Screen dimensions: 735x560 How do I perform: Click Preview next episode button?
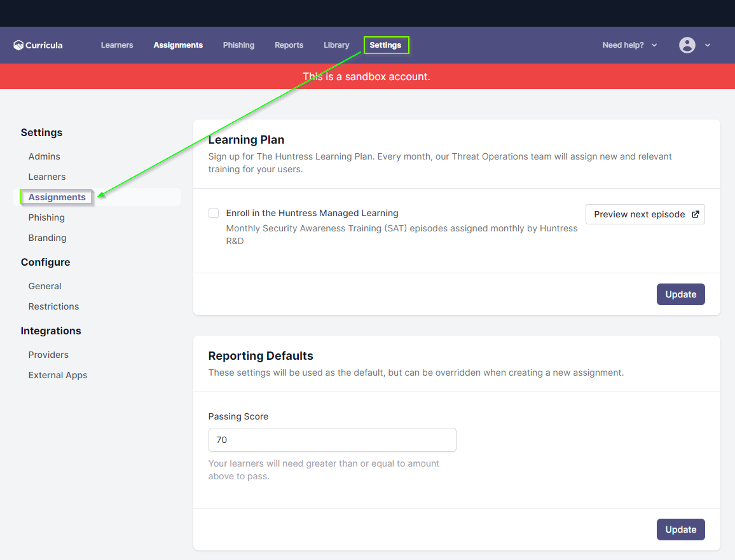(x=645, y=214)
